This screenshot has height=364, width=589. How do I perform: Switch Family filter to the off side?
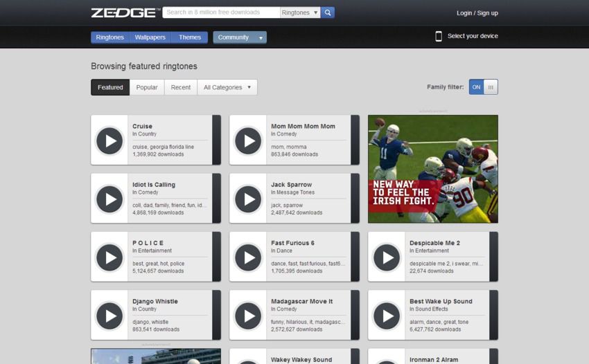(x=491, y=87)
